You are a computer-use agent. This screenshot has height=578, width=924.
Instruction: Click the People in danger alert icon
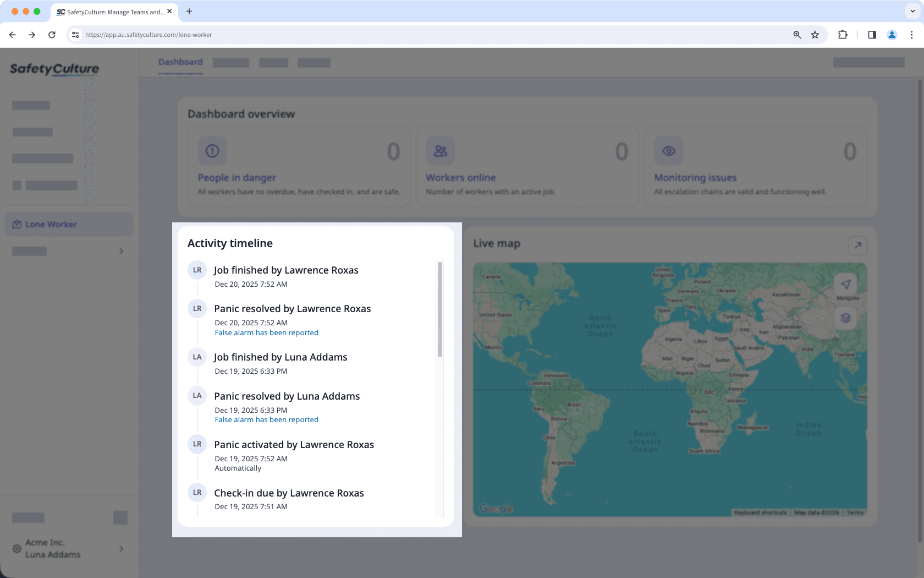coord(212,150)
